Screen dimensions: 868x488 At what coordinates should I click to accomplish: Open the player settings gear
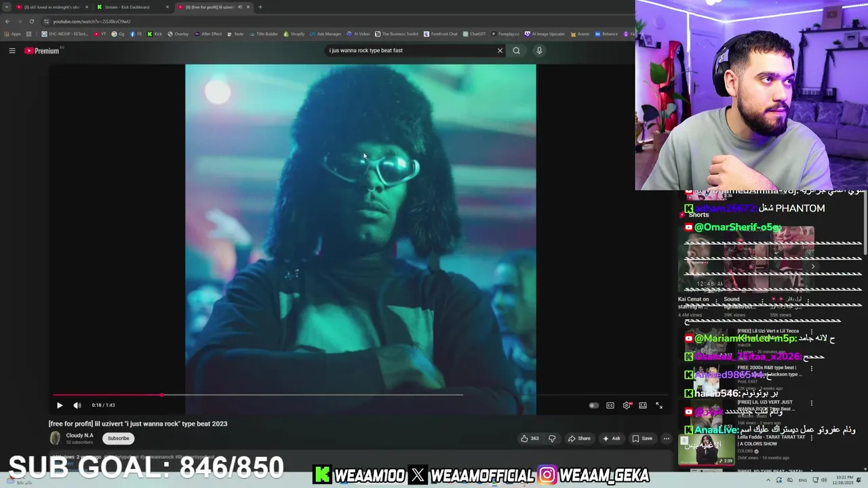[x=627, y=405]
